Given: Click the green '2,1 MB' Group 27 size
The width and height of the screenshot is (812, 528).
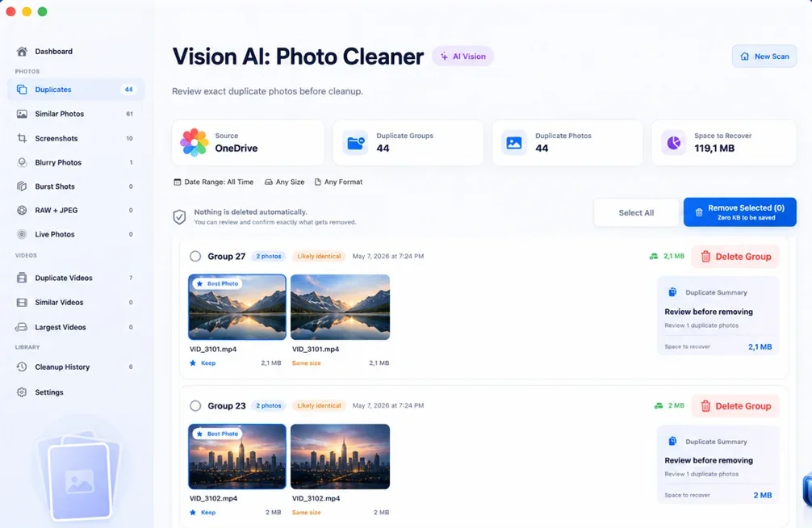Looking at the screenshot, I should 674,256.
